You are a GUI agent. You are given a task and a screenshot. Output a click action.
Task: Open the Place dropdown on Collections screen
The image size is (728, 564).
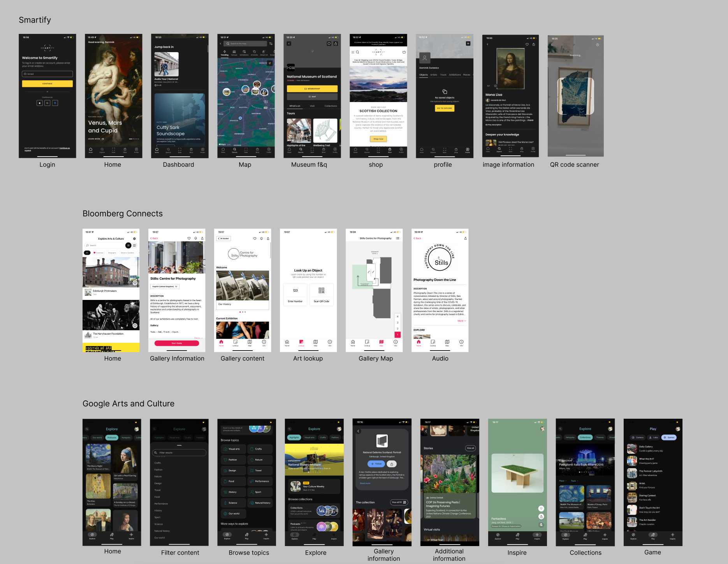pyautogui.click(x=563, y=481)
